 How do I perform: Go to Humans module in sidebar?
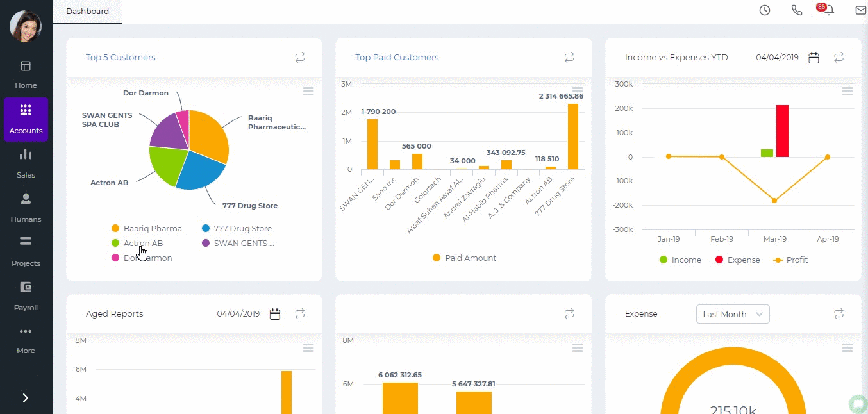(x=26, y=208)
